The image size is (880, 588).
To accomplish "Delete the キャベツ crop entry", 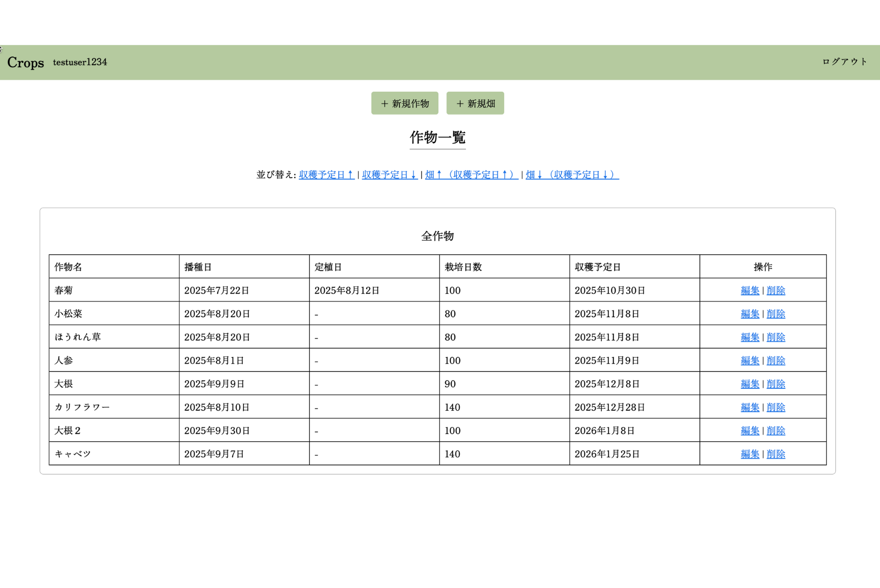I will (x=776, y=454).
